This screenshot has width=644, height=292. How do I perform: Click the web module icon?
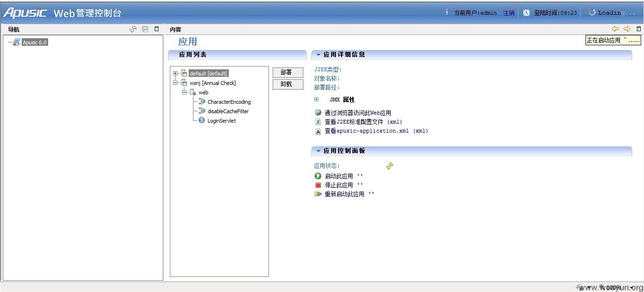[192, 92]
